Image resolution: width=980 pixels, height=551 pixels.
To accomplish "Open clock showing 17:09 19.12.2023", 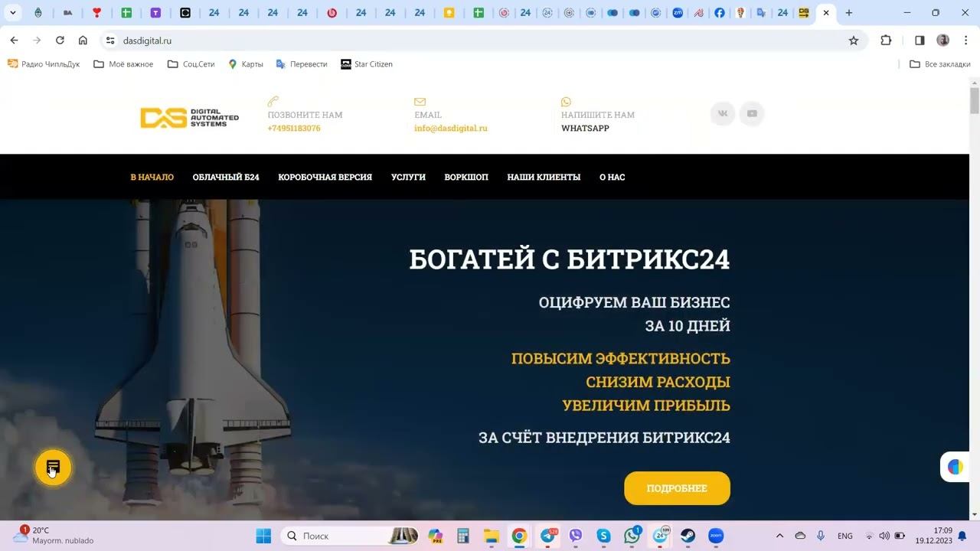I will tap(933, 535).
